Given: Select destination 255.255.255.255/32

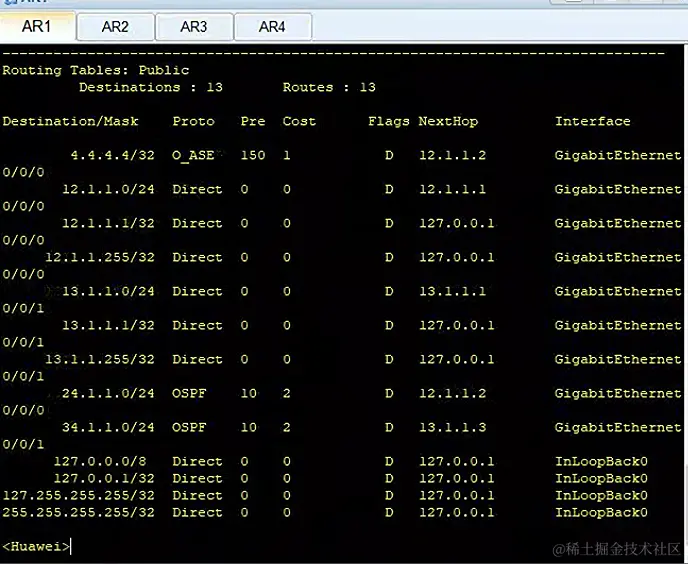Looking at the screenshot, I should [x=79, y=513].
